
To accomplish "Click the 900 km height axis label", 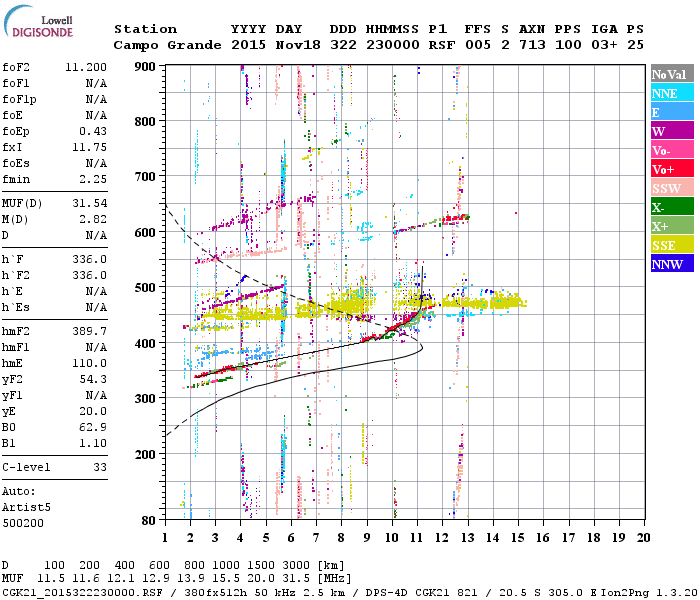I will point(145,67).
